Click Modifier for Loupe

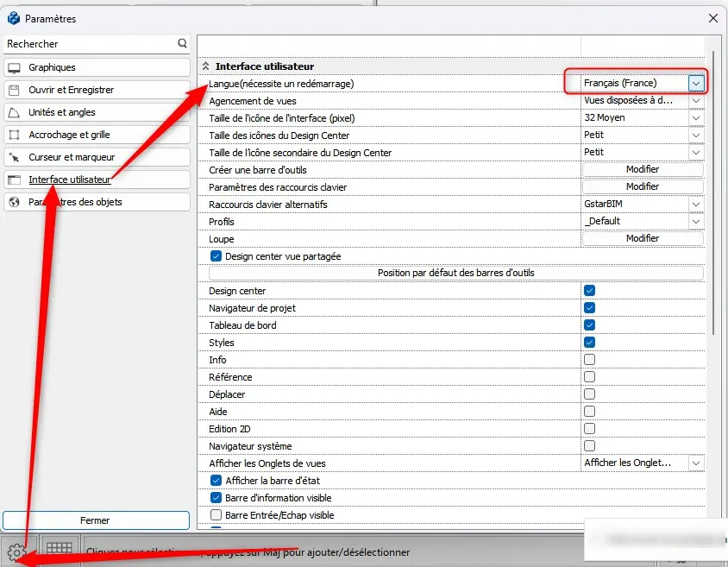[643, 238]
